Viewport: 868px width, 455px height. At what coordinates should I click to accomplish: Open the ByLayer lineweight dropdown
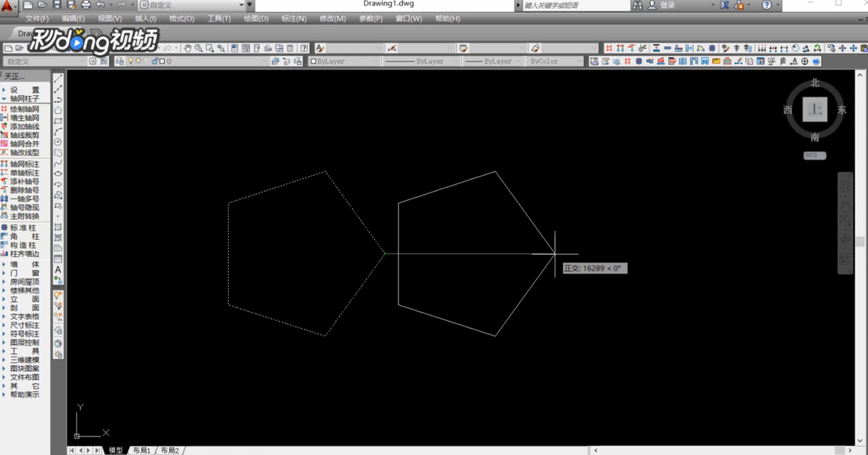(x=493, y=61)
